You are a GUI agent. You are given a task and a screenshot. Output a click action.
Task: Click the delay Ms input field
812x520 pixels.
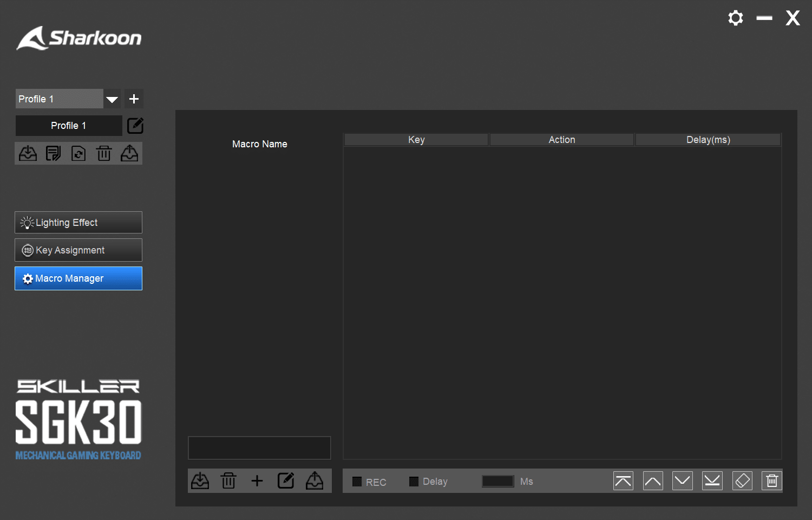tap(497, 482)
